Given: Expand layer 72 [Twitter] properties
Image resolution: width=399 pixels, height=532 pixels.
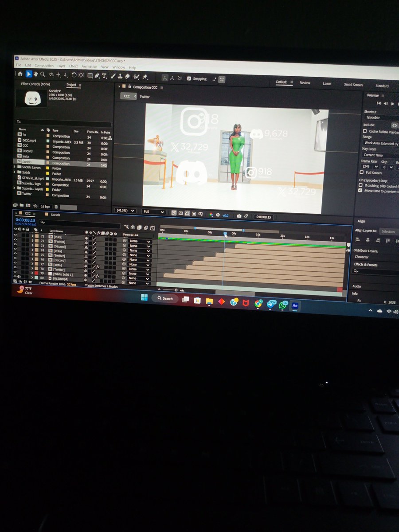Looking at the screenshot, I should [x=32, y=241].
